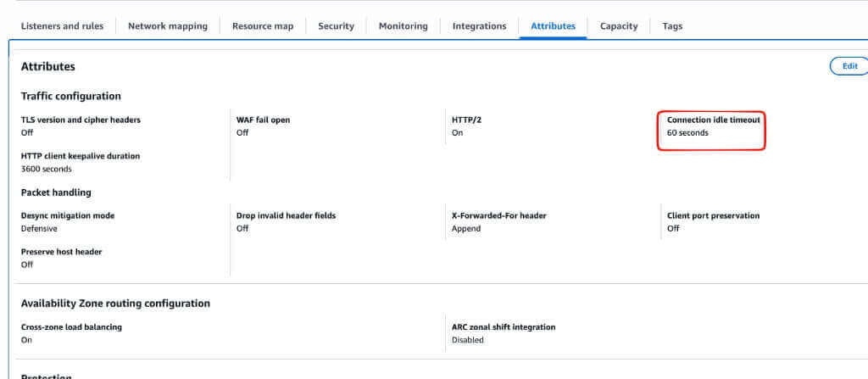The image size is (868, 379).
Task: Select the Attributes tab
Action: (x=553, y=26)
